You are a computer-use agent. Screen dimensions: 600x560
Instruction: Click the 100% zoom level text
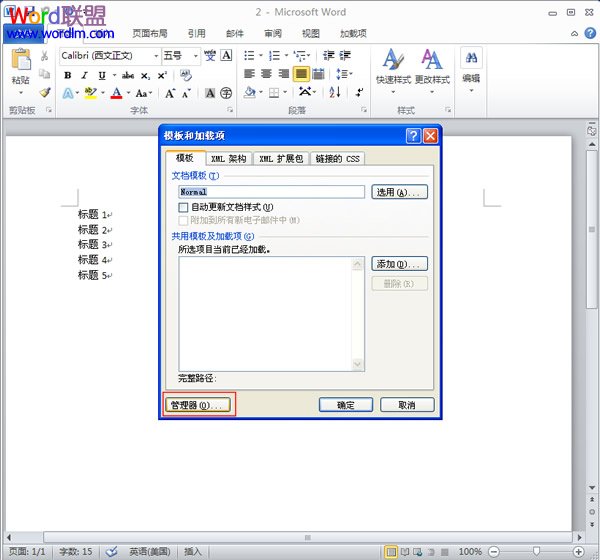tap(470, 552)
